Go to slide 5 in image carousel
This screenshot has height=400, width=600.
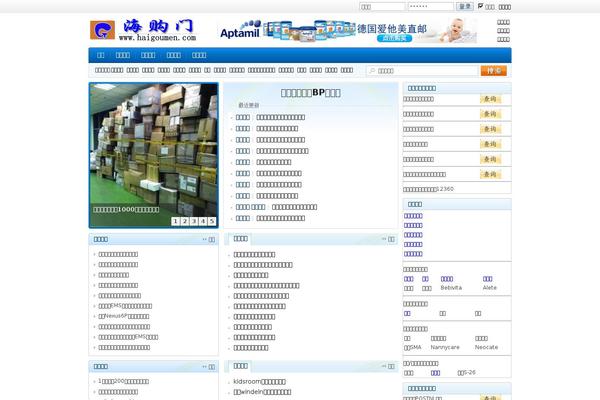212,221
